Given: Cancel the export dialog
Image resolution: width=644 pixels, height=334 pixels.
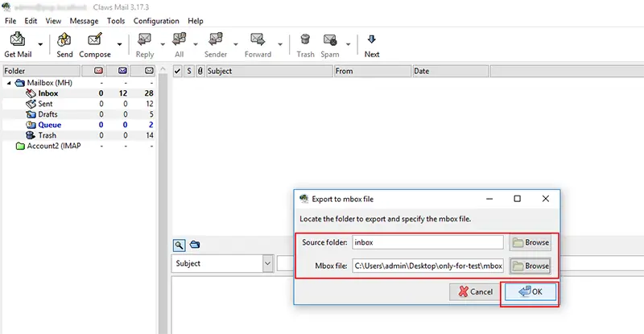Looking at the screenshot, I should (475, 291).
